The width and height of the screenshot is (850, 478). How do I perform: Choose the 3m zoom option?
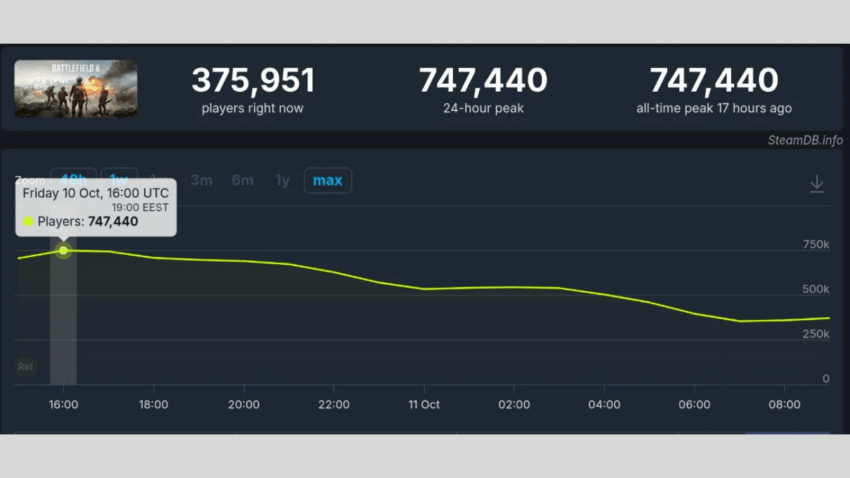click(202, 181)
